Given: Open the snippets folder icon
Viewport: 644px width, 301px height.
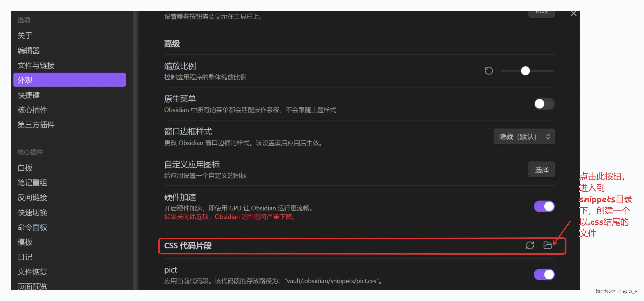Looking at the screenshot, I should [547, 245].
